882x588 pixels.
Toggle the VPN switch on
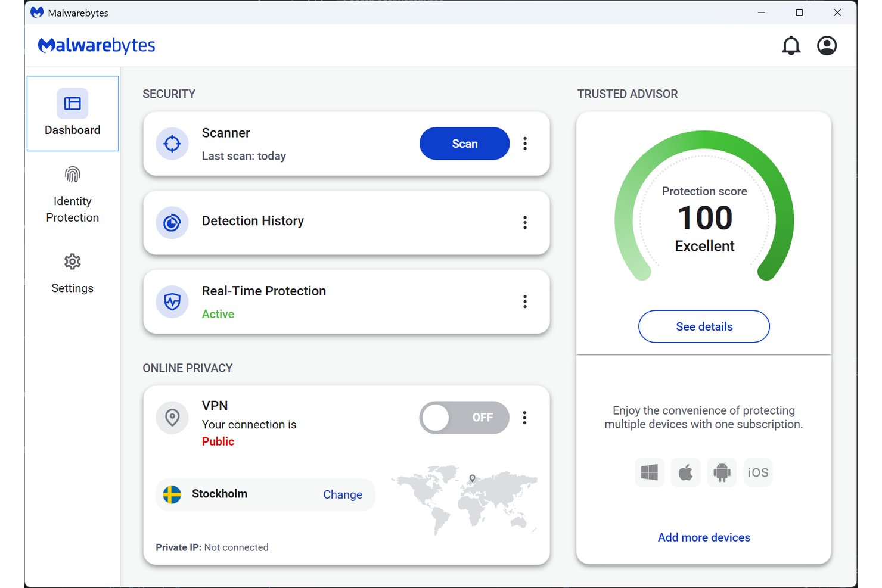pos(464,418)
